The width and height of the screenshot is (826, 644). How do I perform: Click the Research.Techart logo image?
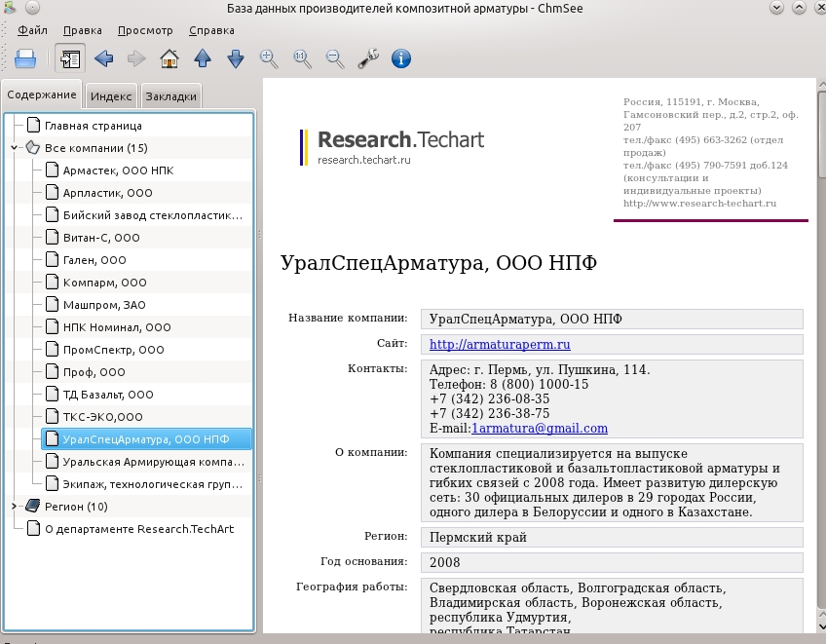pos(392,147)
